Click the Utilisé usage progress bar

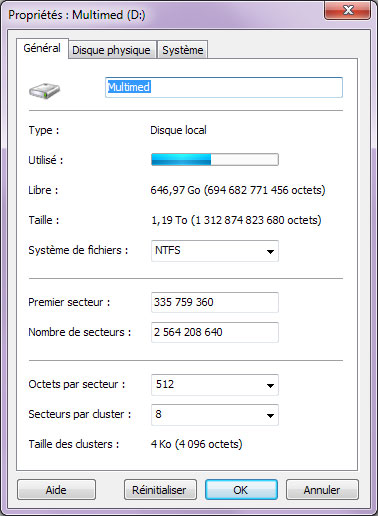coord(215,160)
